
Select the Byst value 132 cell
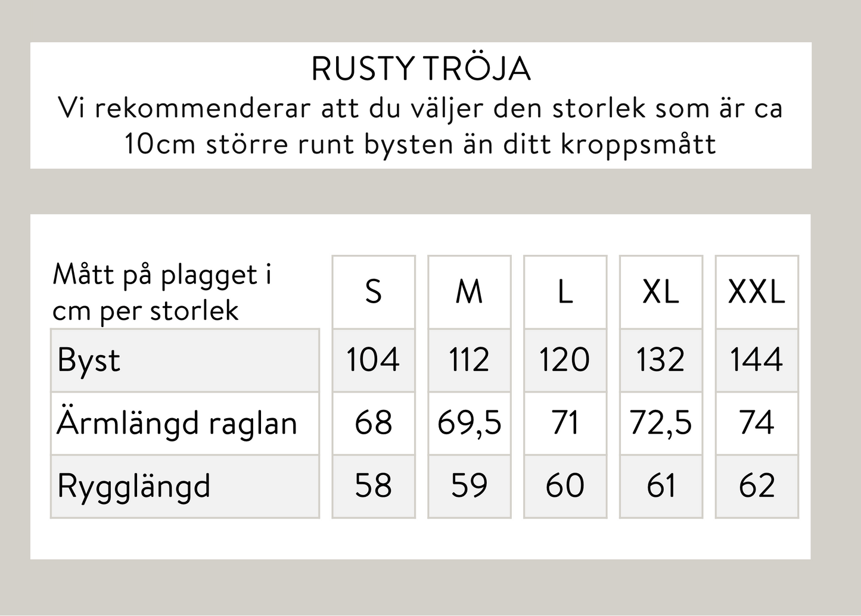[x=661, y=360]
